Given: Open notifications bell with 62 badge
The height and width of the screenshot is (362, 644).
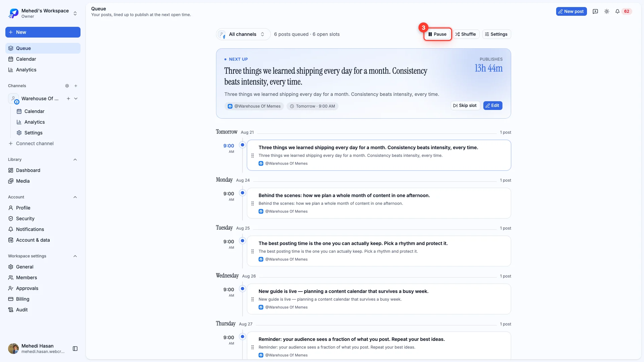Looking at the screenshot, I should pyautogui.click(x=623, y=11).
